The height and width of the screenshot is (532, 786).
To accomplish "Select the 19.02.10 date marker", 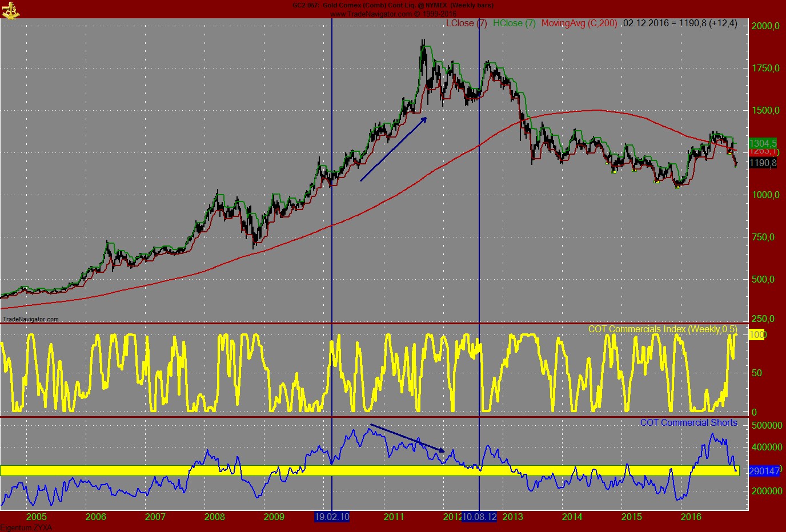I will pos(332,517).
